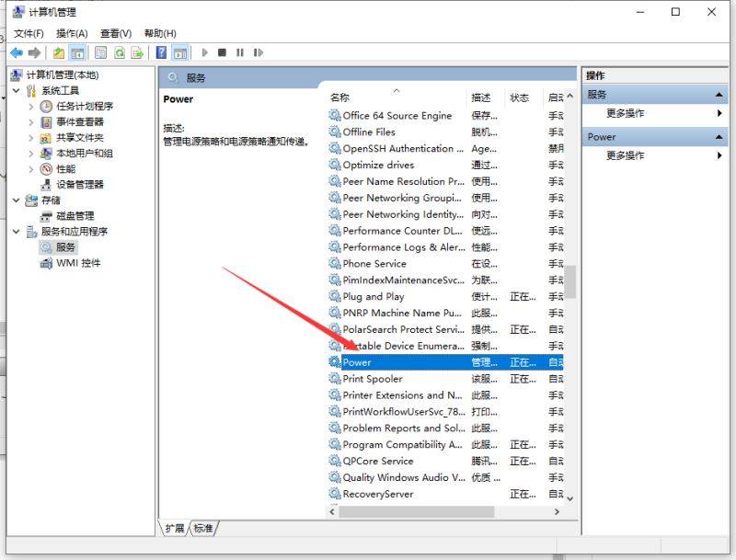Image resolution: width=736 pixels, height=560 pixels.
Task: Expand the 共享文件夹 node arrow
Action: click(x=31, y=138)
